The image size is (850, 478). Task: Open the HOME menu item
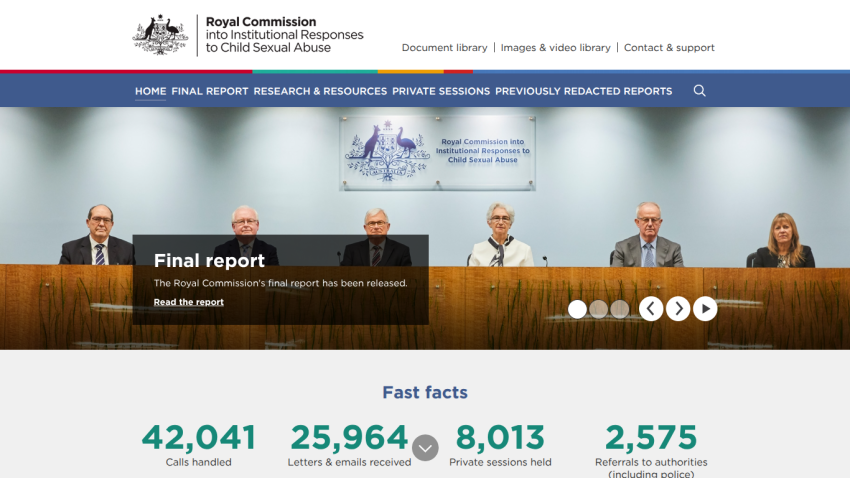coord(151,91)
